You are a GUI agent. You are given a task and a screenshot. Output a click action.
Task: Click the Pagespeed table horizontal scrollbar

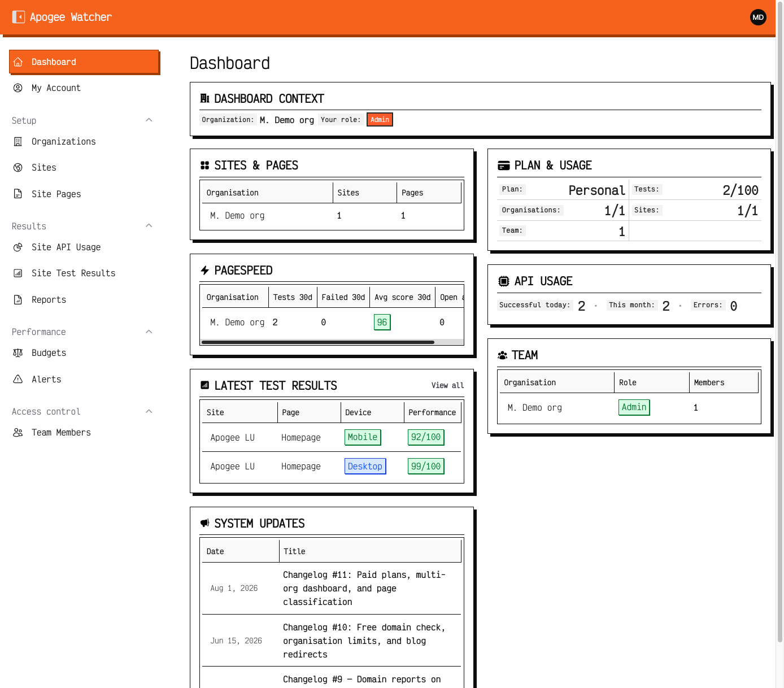coord(318,342)
